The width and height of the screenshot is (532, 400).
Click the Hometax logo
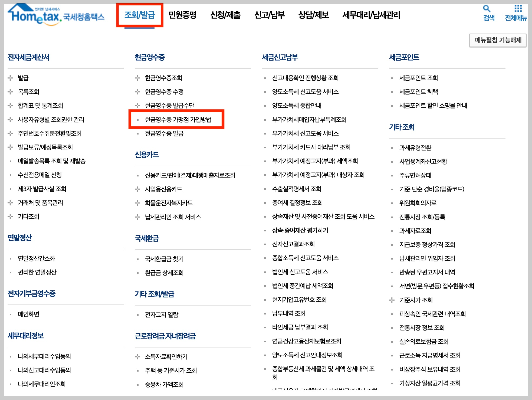coord(56,15)
